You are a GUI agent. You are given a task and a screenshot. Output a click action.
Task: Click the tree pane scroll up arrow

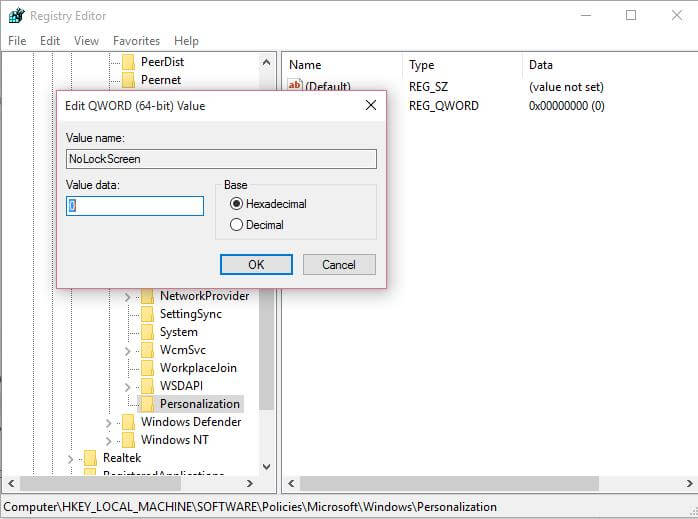266,62
